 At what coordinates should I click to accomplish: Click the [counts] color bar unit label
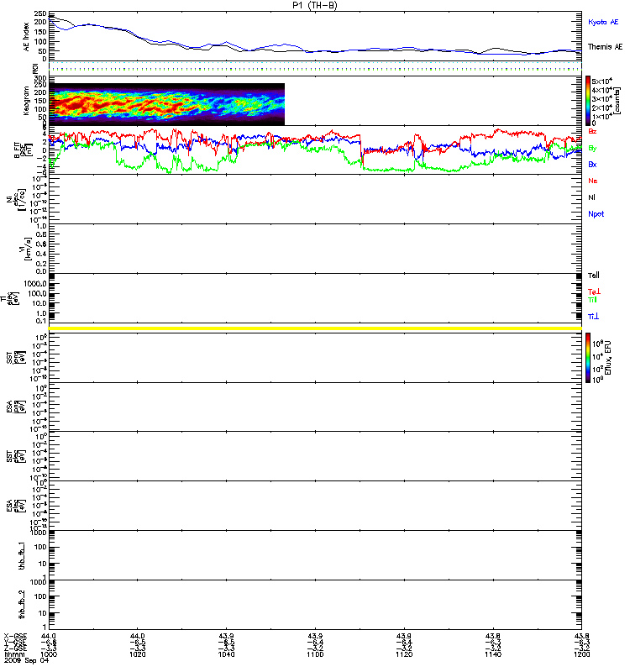click(617, 101)
